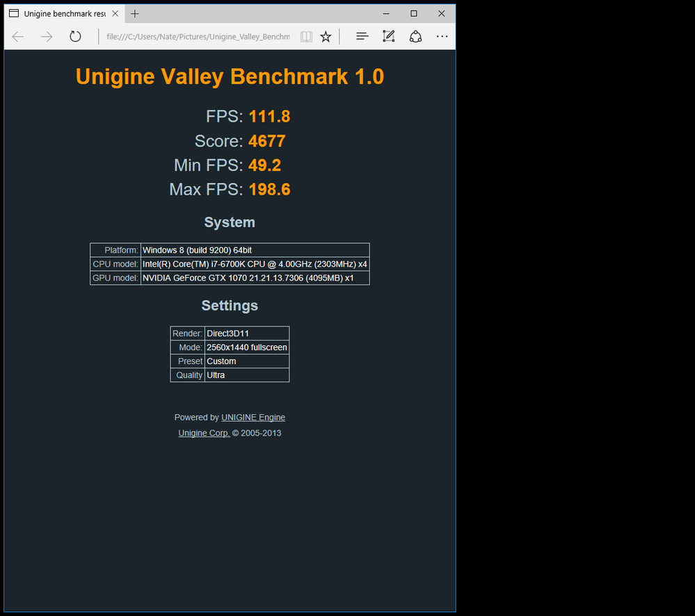Add page to favorites with star icon
Viewport: 695px width, 616px height.
tap(326, 36)
